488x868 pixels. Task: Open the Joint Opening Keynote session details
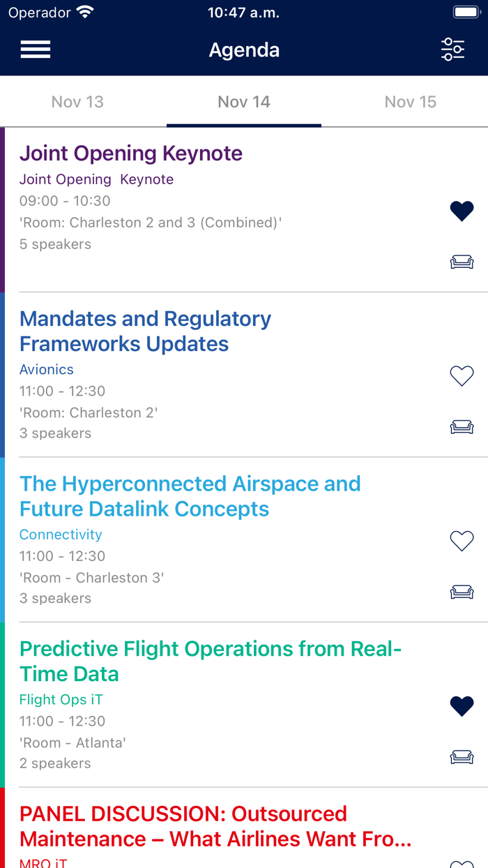131,153
